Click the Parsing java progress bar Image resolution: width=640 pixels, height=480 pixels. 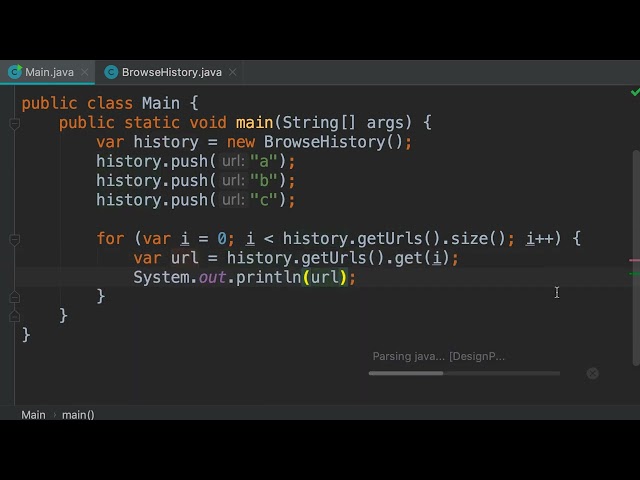click(464, 373)
